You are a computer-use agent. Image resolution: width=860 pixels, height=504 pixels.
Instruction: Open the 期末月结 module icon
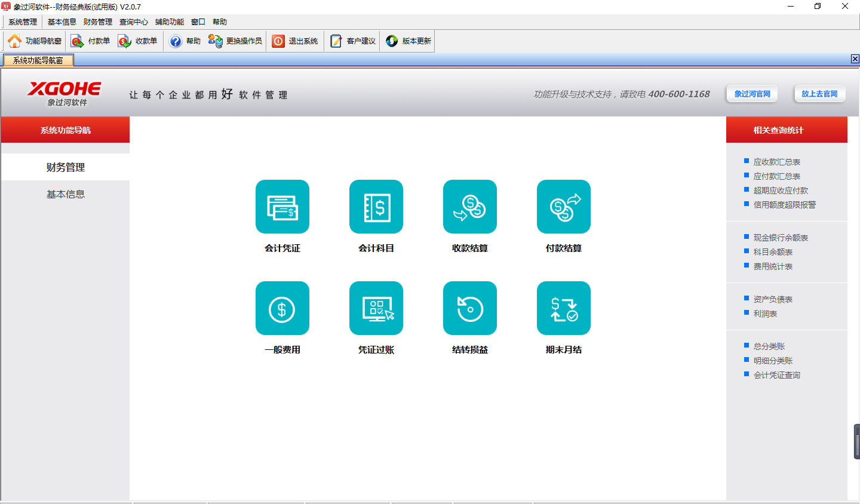click(x=564, y=308)
